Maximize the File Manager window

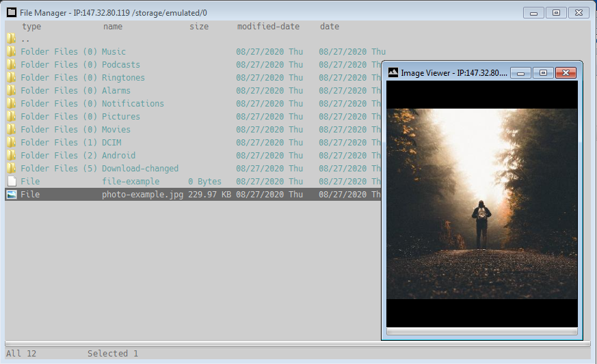(556, 13)
